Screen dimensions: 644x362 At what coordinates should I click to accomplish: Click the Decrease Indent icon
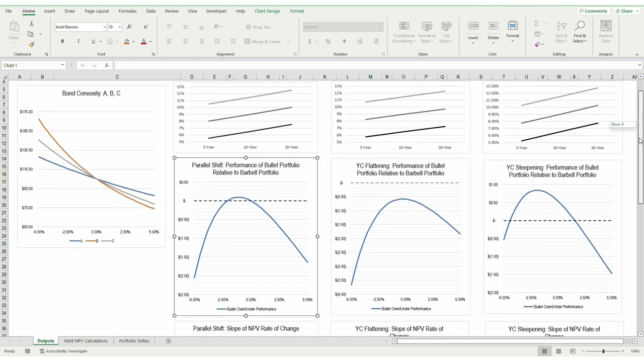tap(217, 41)
